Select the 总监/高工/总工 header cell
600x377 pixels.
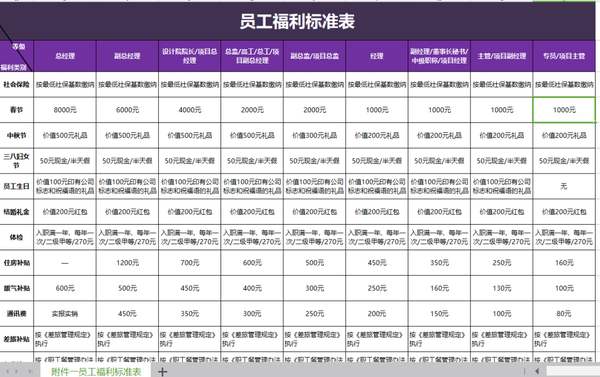[252, 56]
